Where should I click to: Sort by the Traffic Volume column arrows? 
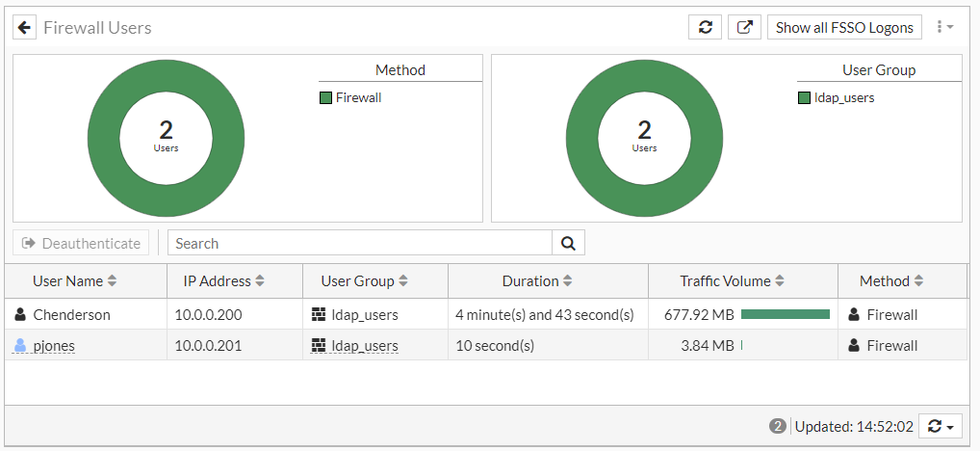pos(780,281)
